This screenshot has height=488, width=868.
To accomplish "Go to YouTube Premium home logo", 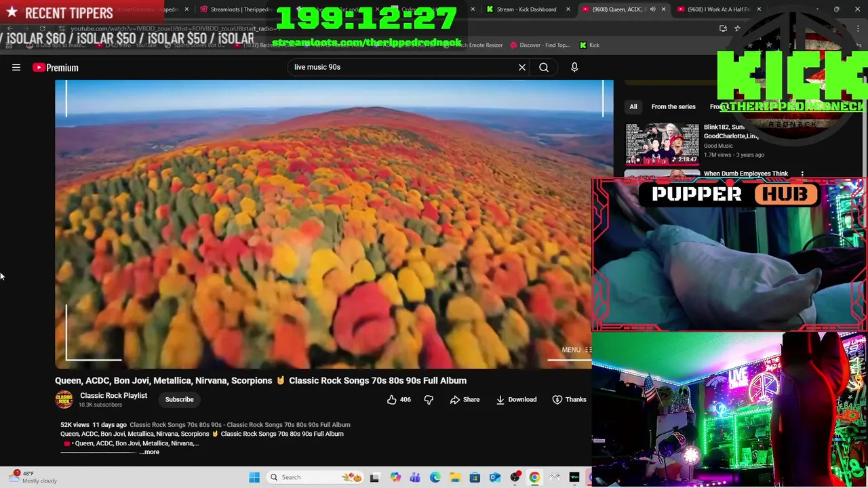I will (56, 67).
